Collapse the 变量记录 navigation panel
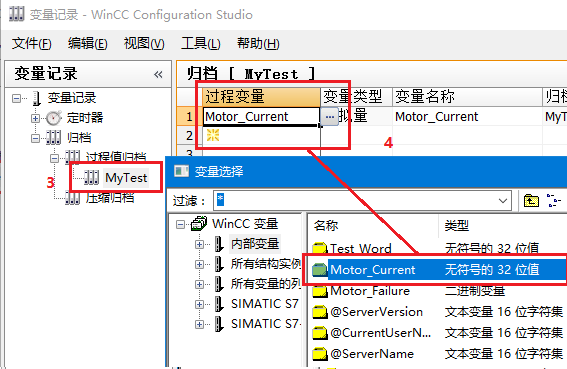567x369 pixels. coord(158,75)
